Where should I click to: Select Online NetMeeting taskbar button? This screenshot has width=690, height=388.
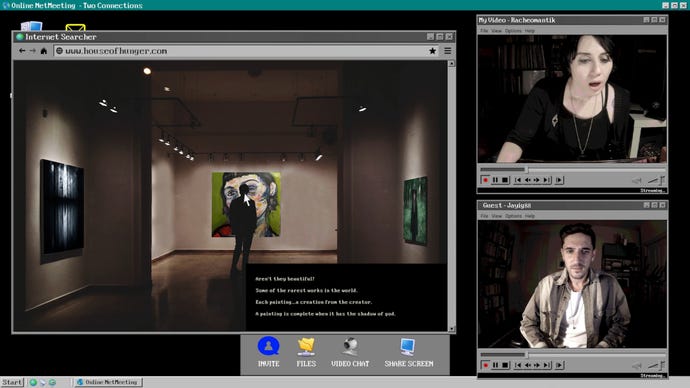[x=107, y=382]
